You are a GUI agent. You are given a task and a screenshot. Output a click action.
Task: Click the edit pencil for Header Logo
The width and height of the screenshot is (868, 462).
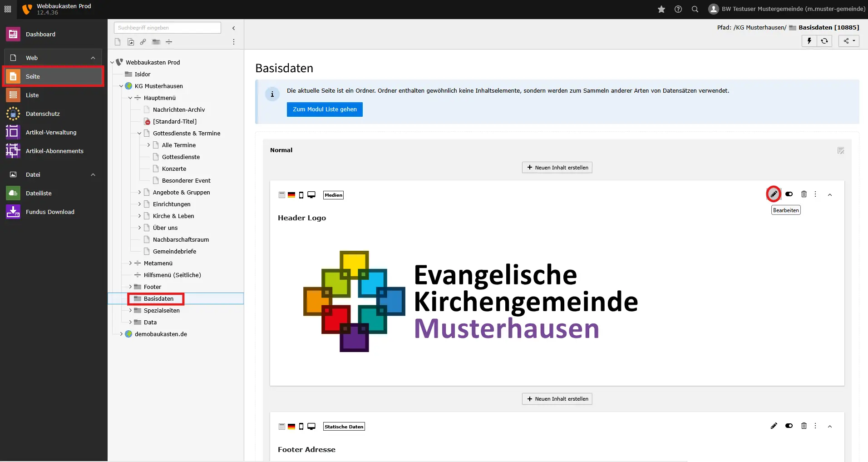click(774, 194)
